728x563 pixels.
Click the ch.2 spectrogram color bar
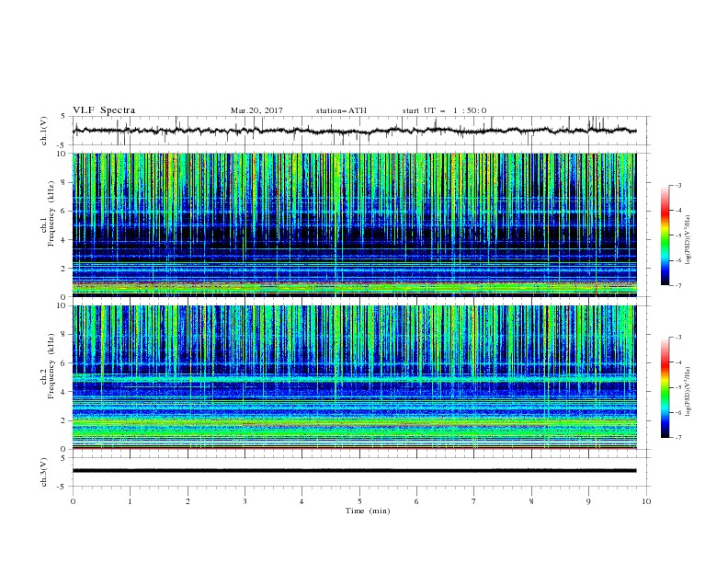coord(665,387)
